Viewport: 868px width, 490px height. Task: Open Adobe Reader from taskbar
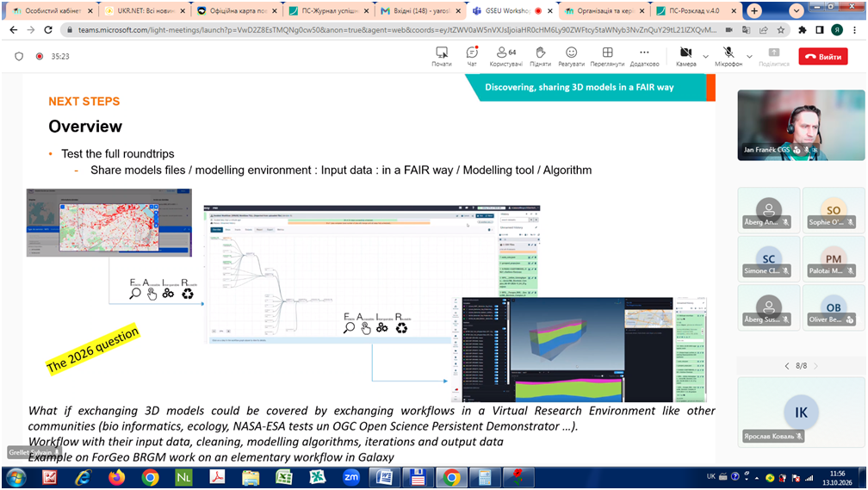click(x=217, y=477)
